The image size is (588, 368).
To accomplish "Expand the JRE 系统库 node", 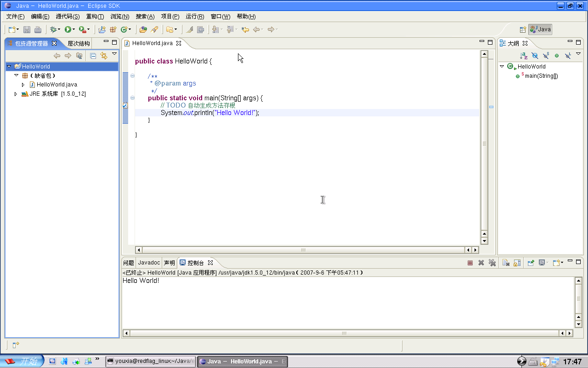I will pos(16,94).
